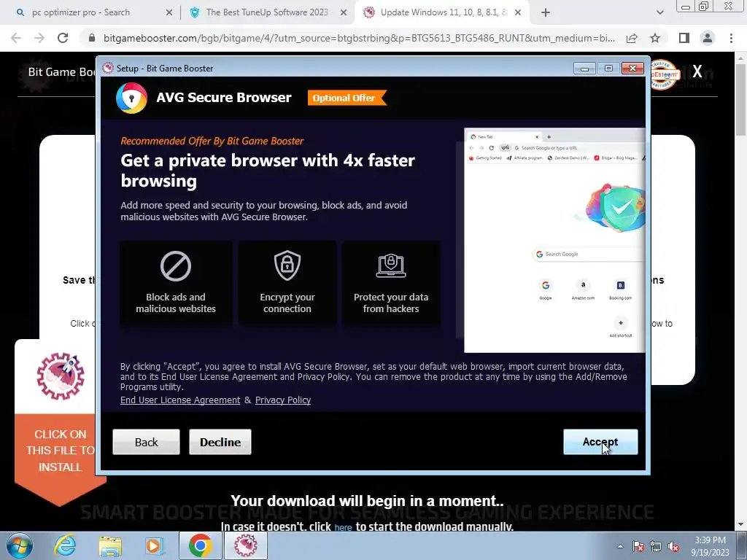The height and width of the screenshot is (560, 747).
Task: Open the clock showing 3:39 PM
Action: click(x=711, y=546)
